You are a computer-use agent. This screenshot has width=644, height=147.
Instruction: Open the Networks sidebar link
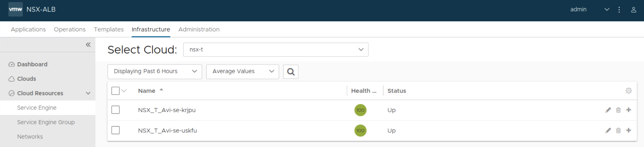click(x=30, y=136)
